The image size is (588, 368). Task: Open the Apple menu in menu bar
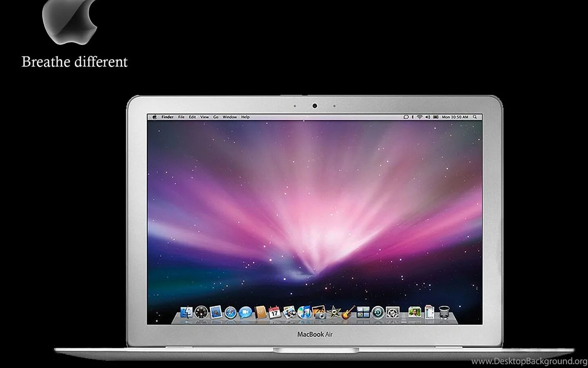click(x=154, y=117)
